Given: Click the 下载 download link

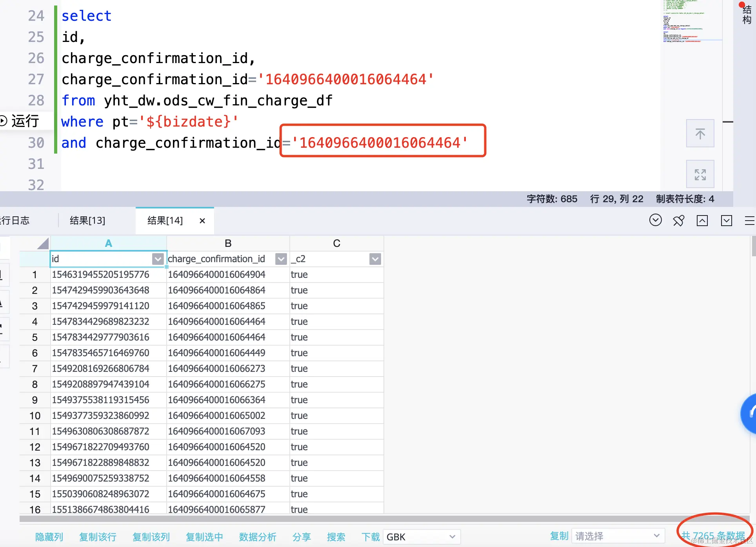Looking at the screenshot, I should pyautogui.click(x=370, y=537).
